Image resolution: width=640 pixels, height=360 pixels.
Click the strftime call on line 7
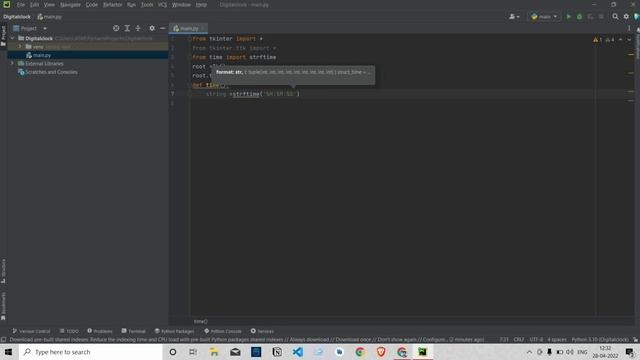click(246, 94)
